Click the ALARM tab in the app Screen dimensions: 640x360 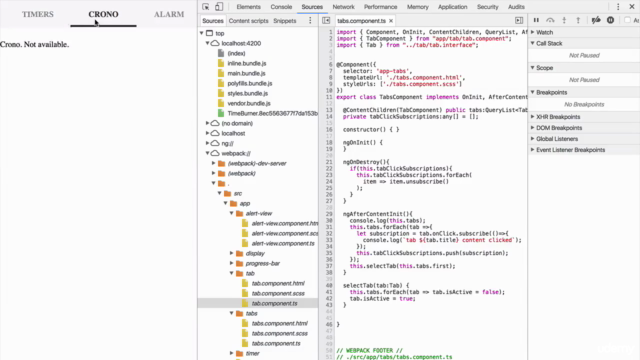169,14
